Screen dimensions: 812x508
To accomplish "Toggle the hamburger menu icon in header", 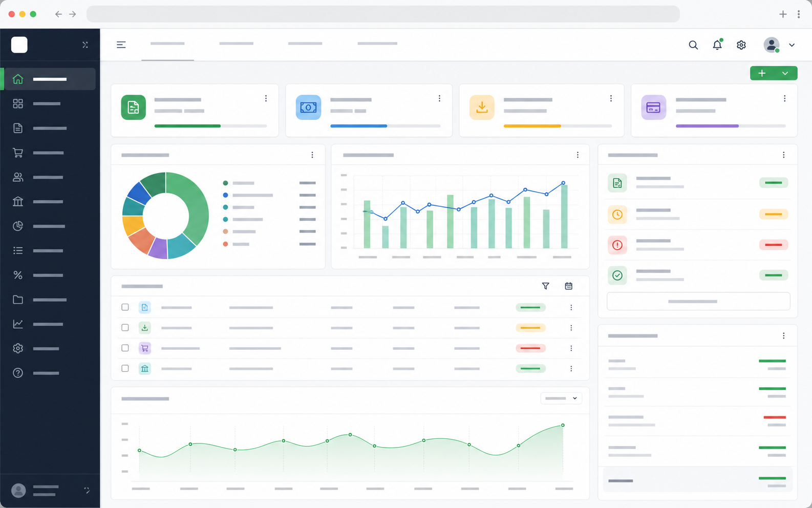I will [x=121, y=45].
